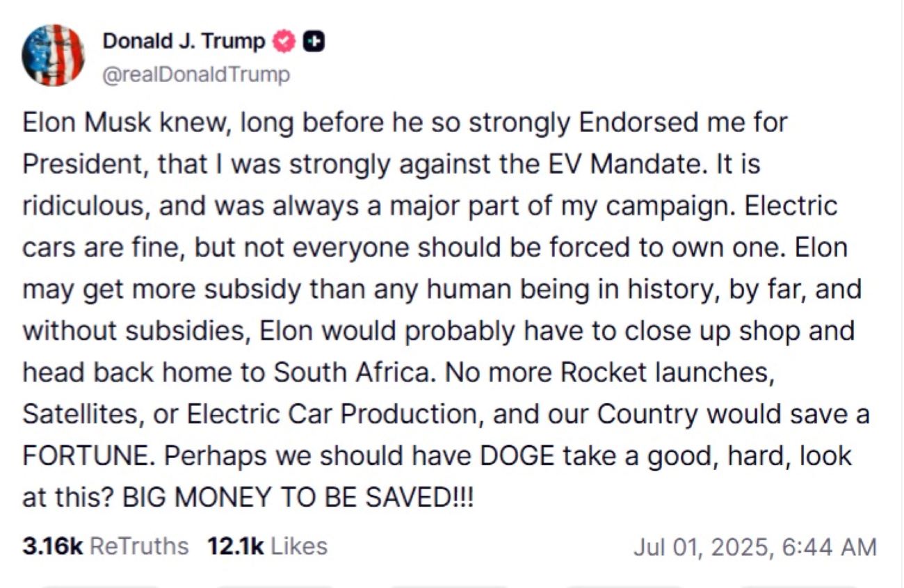Click the bold 3.16k count number
Viewport: 904px width, 588px height.
pyautogui.click(x=53, y=546)
